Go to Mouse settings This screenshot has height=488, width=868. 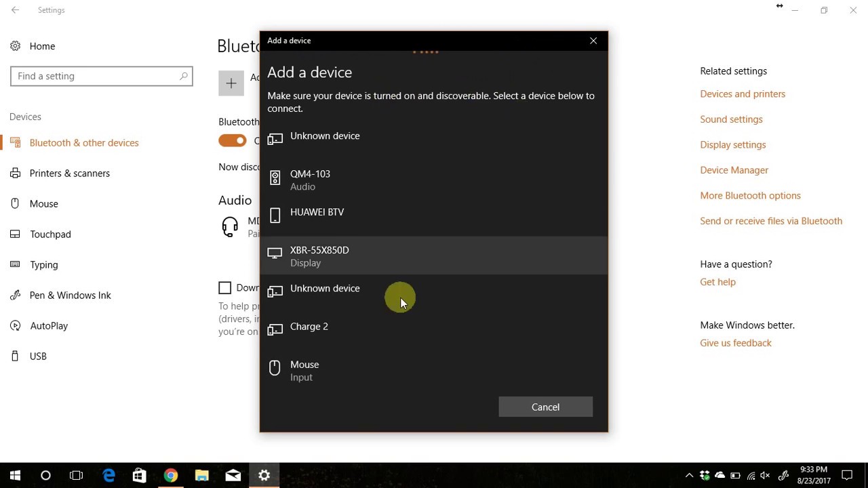tap(44, 203)
